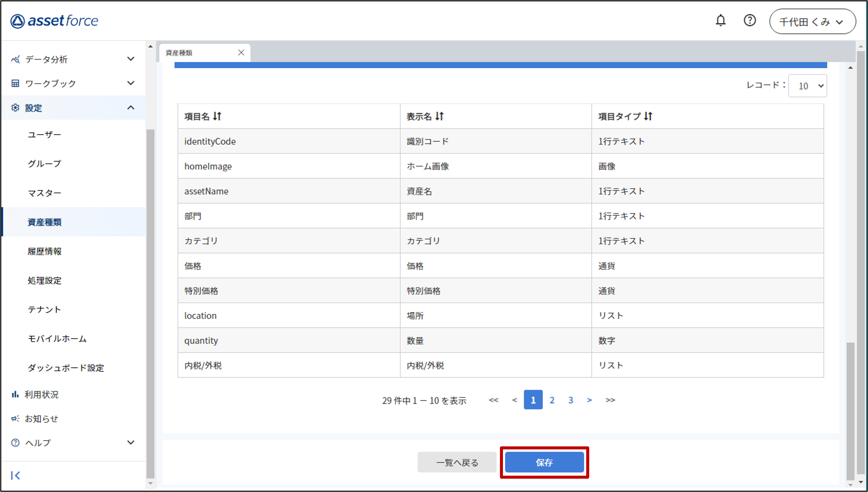Collapse the 設定 sidebar section

tap(131, 108)
